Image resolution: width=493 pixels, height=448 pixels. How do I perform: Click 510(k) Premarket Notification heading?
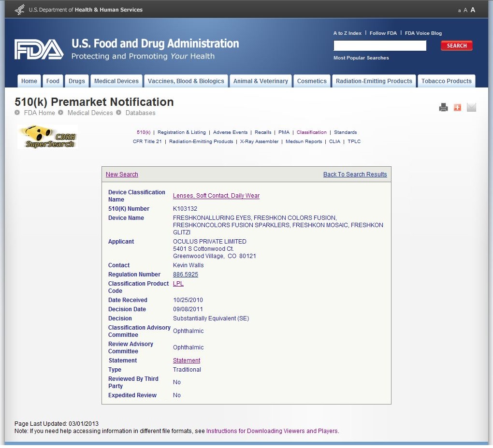pyautogui.click(x=94, y=102)
